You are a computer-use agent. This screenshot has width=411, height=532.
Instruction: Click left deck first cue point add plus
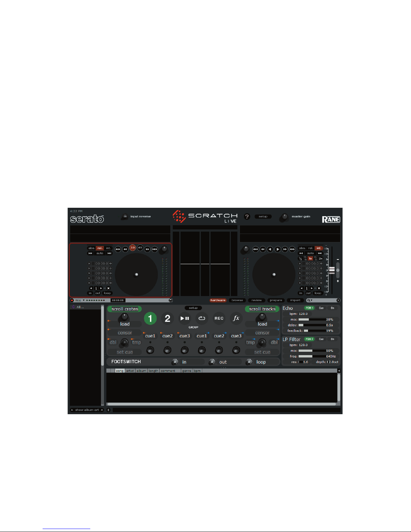point(110,264)
